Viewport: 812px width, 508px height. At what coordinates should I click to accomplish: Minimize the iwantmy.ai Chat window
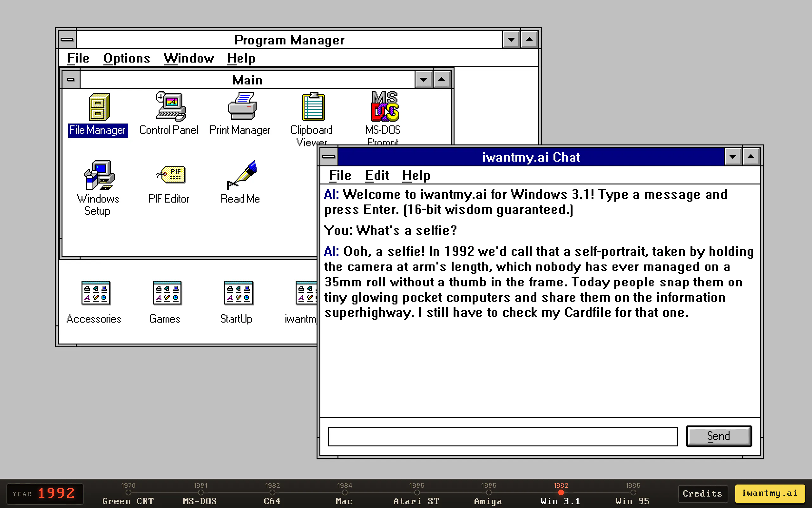(733, 157)
